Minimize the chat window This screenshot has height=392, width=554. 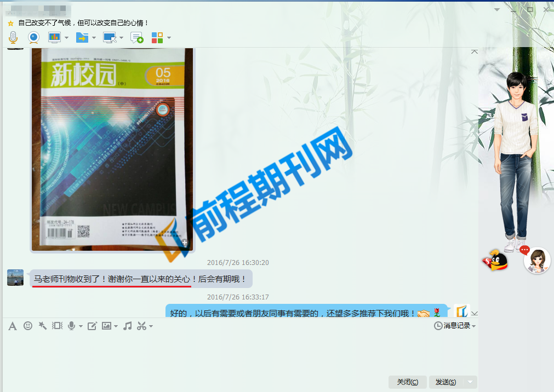513,10
